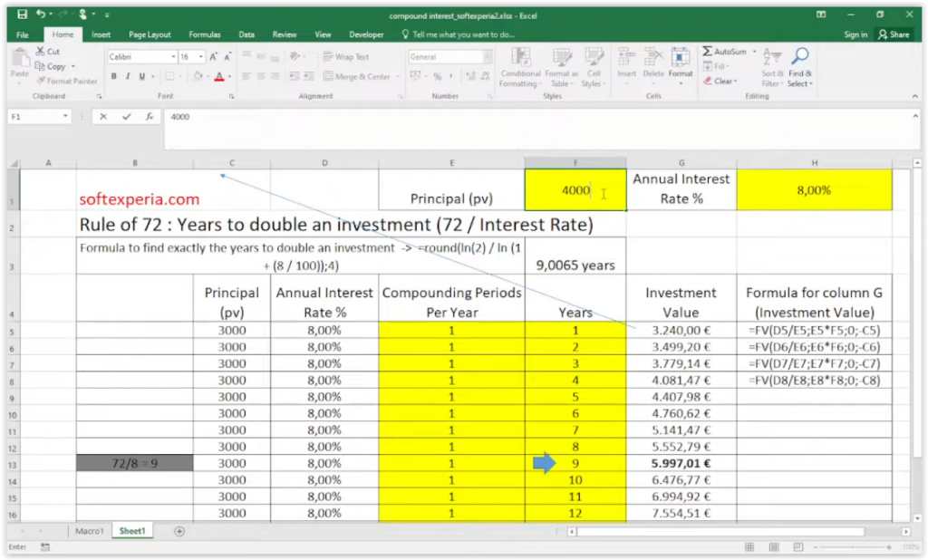This screenshot has width=928, height=560.
Task: Click the AutoSum sigma icon
Action: coord(707,52)
